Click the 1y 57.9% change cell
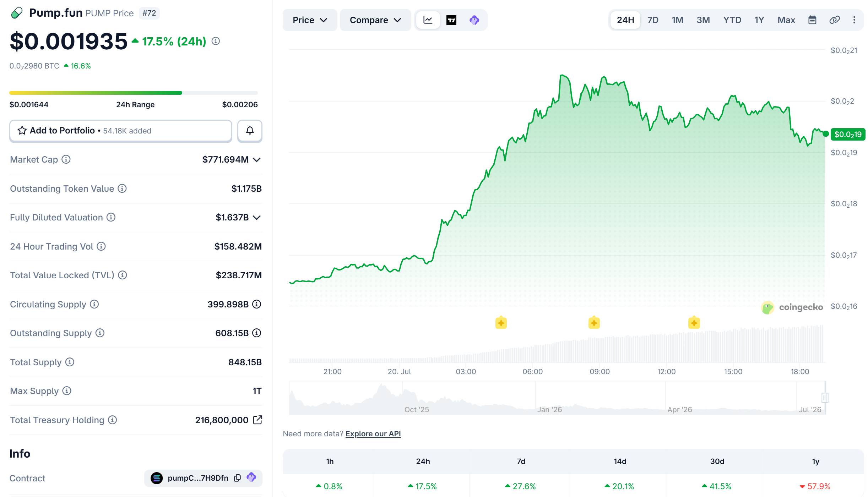 (x=815, y=486)
